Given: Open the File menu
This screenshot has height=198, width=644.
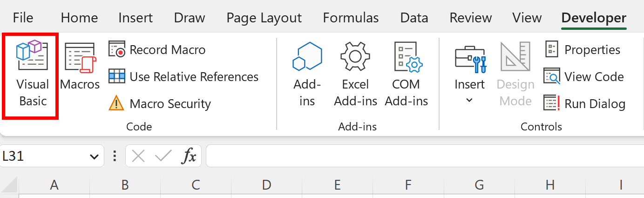Looking at the screenshot, I should pos(23,18).
